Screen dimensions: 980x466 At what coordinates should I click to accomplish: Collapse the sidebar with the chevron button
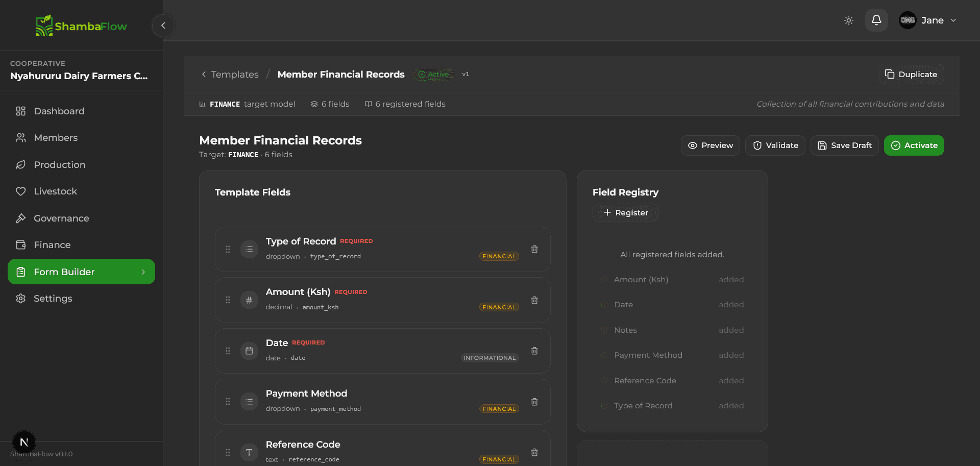point(163,26)
